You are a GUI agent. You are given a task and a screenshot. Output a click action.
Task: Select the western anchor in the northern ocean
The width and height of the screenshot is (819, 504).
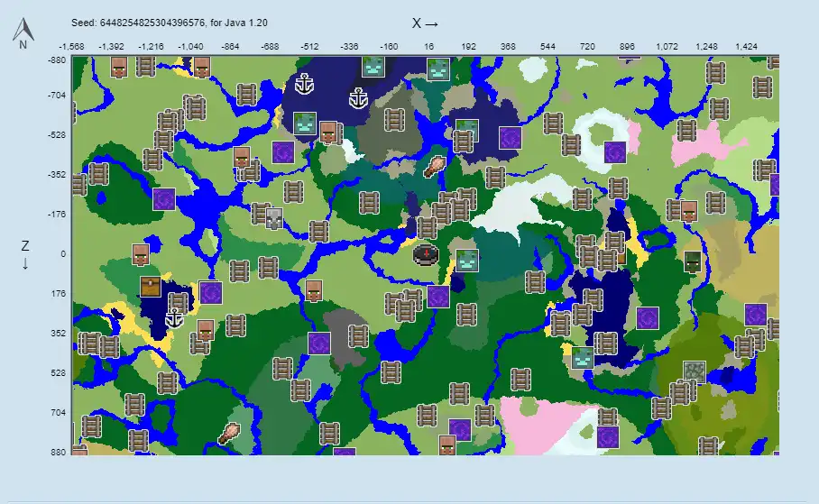coord(304,84)
